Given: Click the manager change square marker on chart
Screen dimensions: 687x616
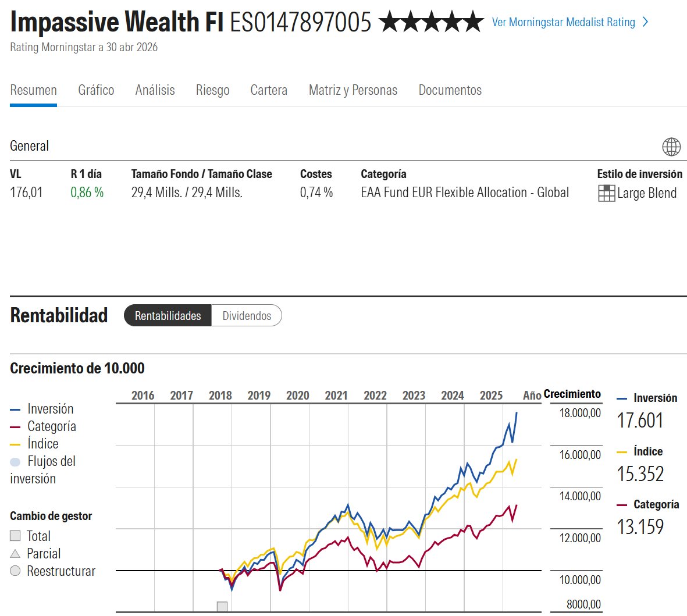Looking at the screenshot, I should pos(222,607).
